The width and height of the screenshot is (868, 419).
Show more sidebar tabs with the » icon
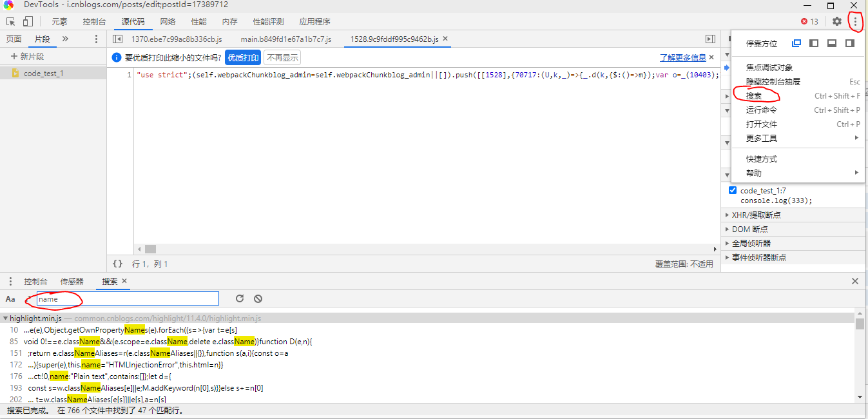(65, 39)
